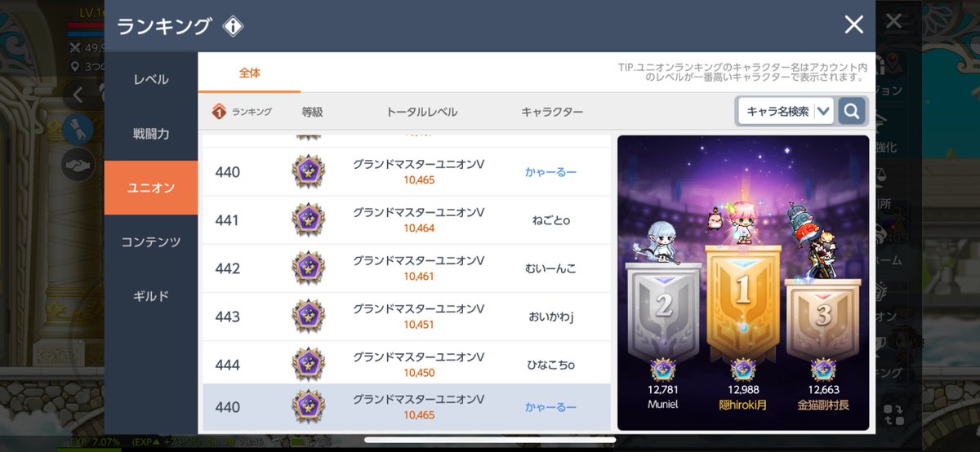Image resolution: width=980 pixels, height=452 pixels.
Task: Click rank number 443
Action: click(x=228, y=317)
